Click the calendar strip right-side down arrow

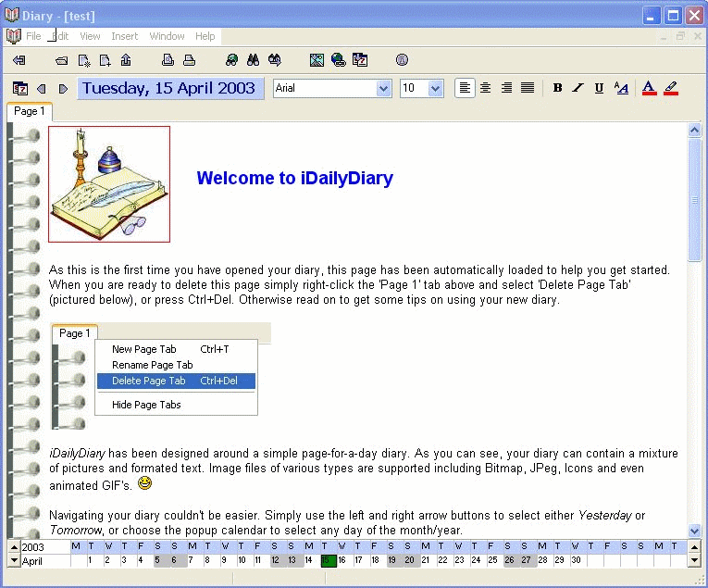pyautogui.click(x=694, y=560)
